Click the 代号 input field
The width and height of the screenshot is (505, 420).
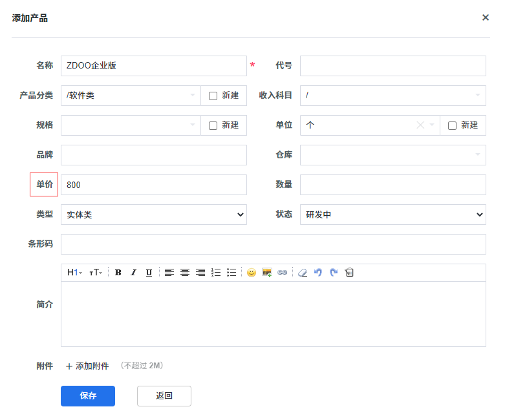pos(393,66)
